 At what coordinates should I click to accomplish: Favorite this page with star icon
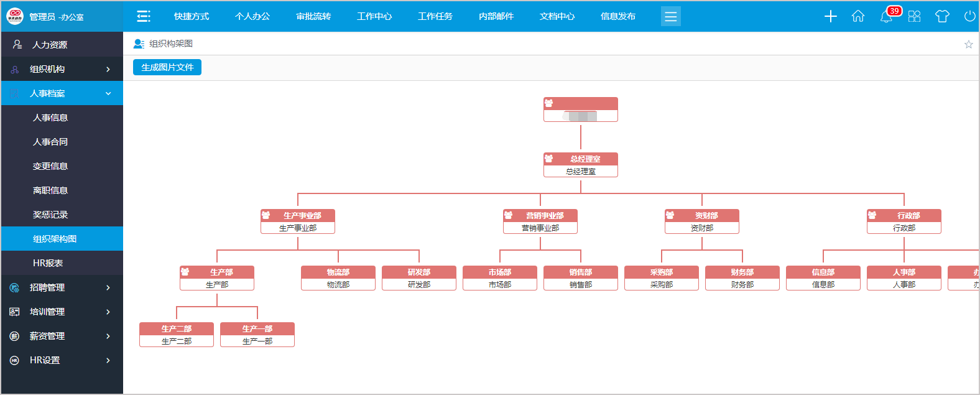(x=968, y=44)
